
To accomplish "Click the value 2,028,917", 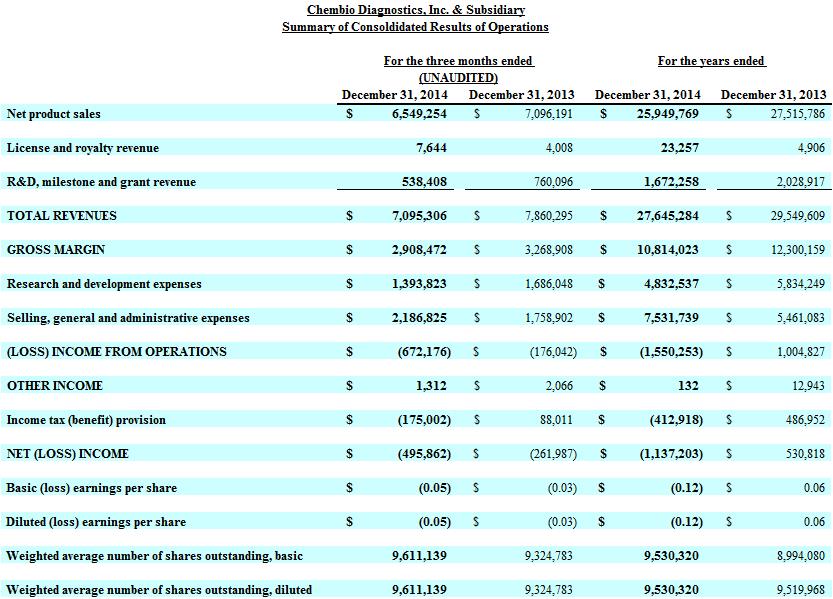I will point(801,181).
